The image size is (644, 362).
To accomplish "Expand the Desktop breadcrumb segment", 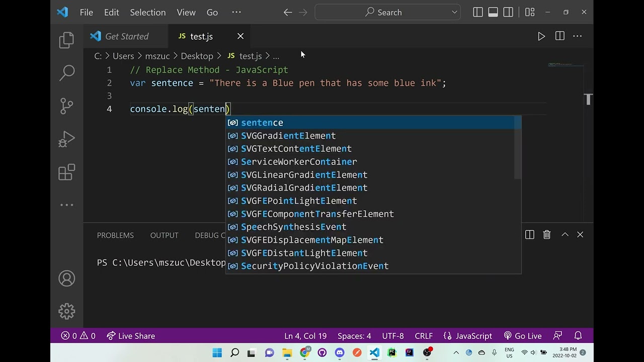I will coord(197,56).
